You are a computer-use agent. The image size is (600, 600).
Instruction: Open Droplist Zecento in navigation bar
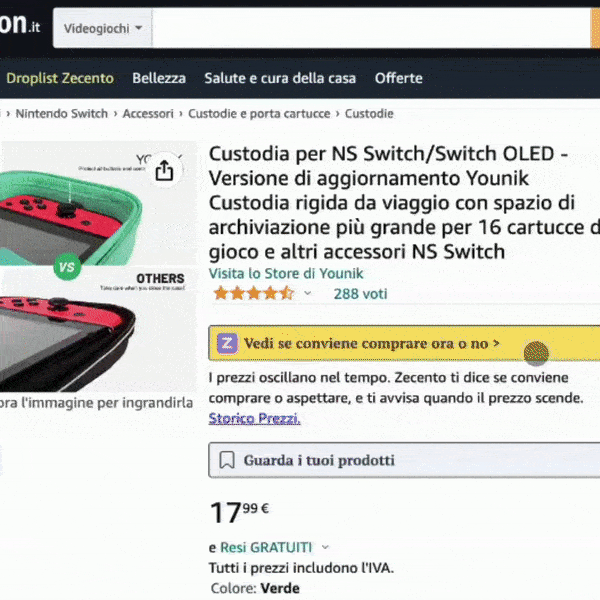click(x=60, y=78)
